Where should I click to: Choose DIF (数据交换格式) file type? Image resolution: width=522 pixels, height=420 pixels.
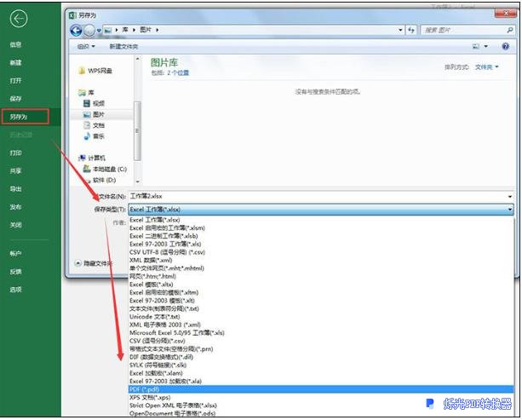coord(321,357)
